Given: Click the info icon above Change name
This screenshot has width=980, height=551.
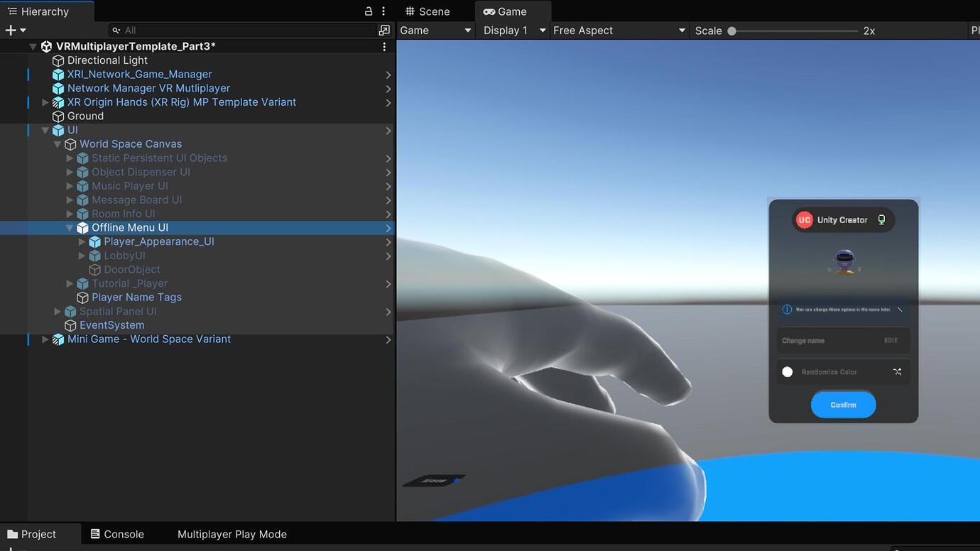Looking at the screenshot, I should coord(788,308).
